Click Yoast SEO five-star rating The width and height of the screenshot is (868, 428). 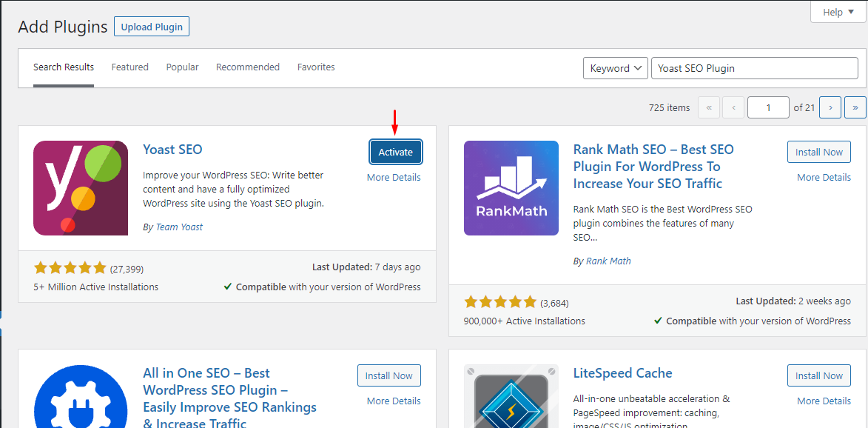pyautogui.click(x=70, y=269)
